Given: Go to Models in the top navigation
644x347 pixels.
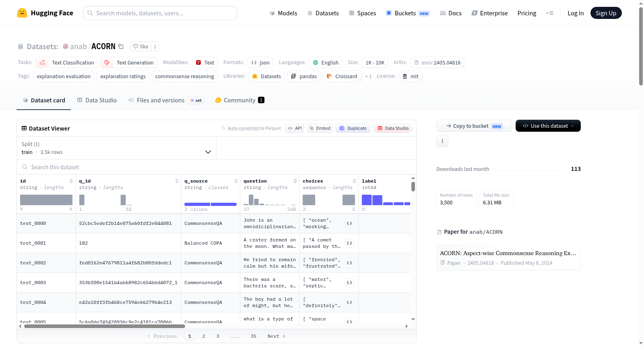Looking at the screenshot, I should tap(283, 13).
